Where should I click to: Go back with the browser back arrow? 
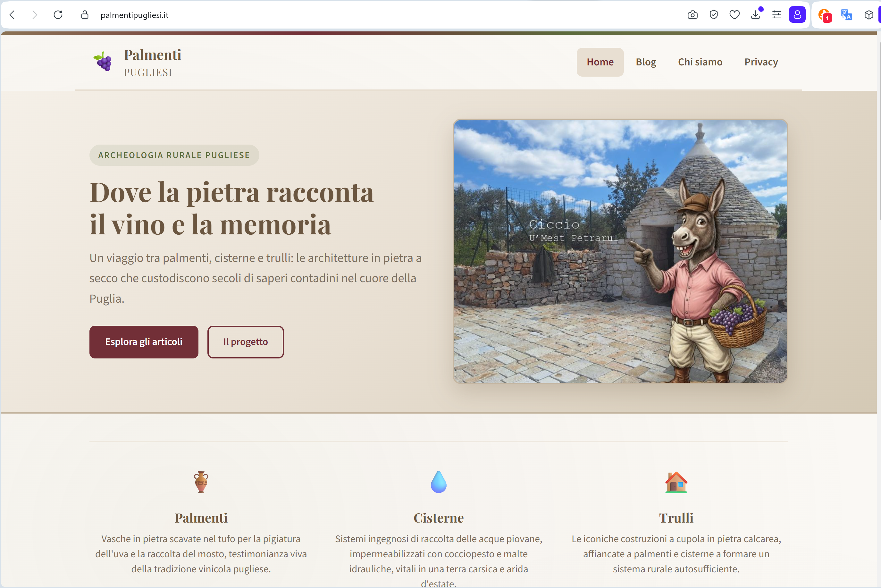click(x=13, y=15)
